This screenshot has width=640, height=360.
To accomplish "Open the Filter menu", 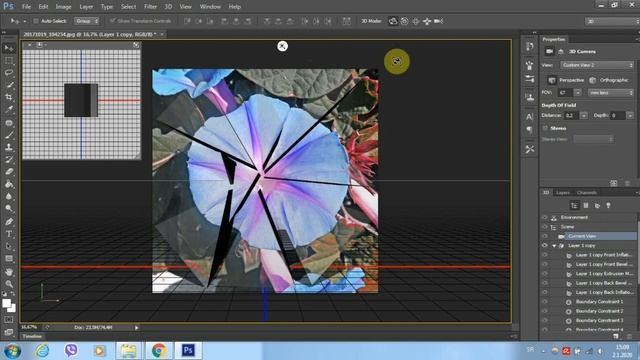I will click(x=150, y=7).
